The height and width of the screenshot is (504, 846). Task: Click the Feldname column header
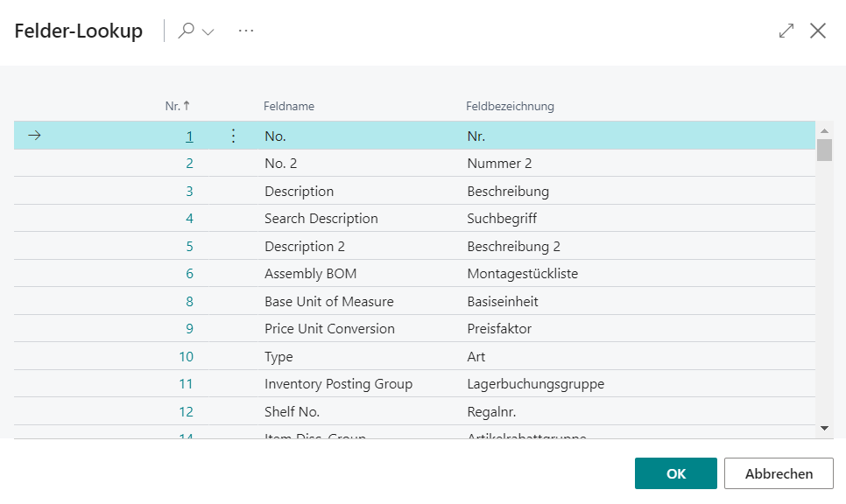[x=289, y=106]
